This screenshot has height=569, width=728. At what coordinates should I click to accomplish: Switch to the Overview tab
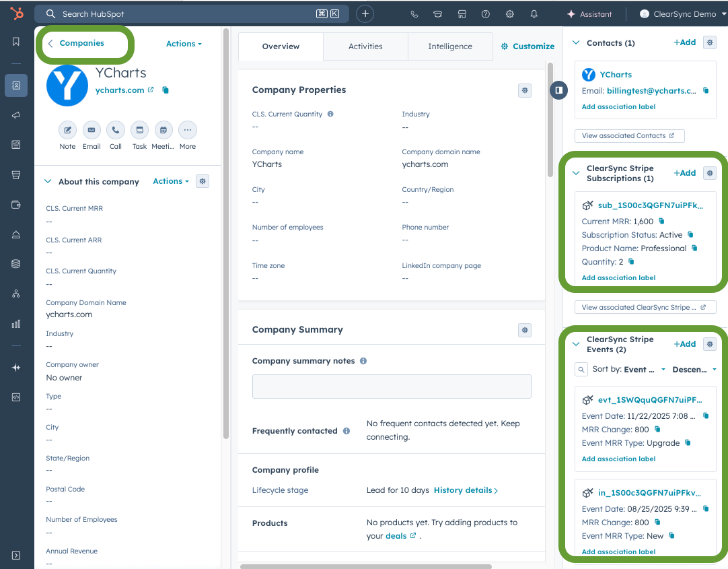tap(281, 46)
